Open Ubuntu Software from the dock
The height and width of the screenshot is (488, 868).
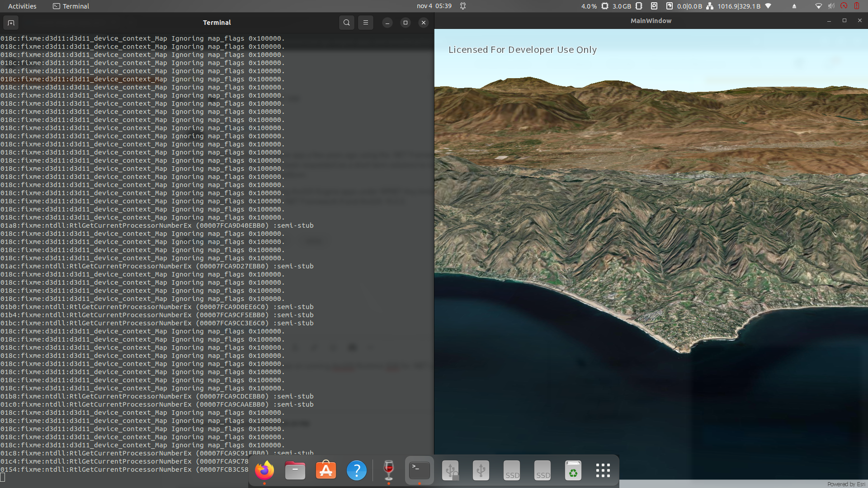[x=326, y=470]
